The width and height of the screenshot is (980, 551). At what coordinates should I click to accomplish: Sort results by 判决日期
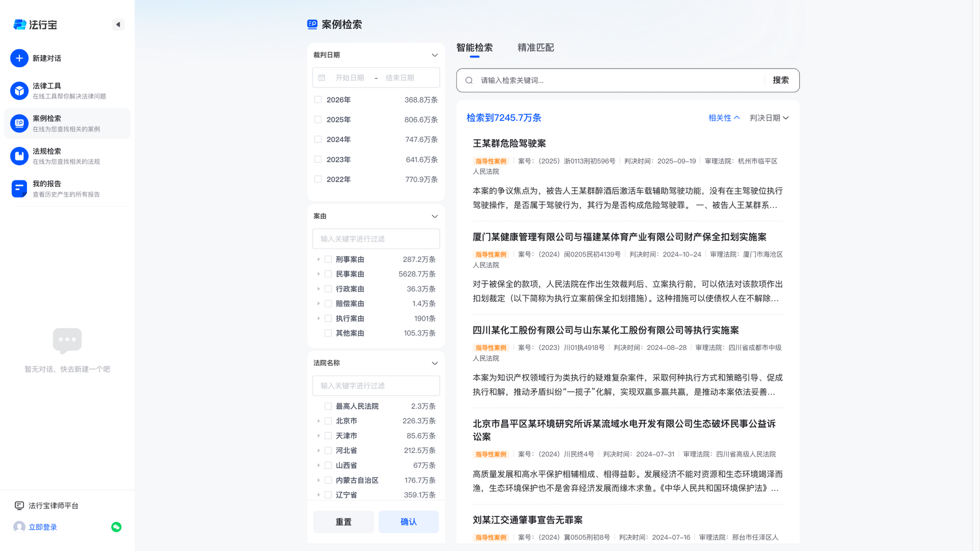pyautogui.click(x=769, y=118)
